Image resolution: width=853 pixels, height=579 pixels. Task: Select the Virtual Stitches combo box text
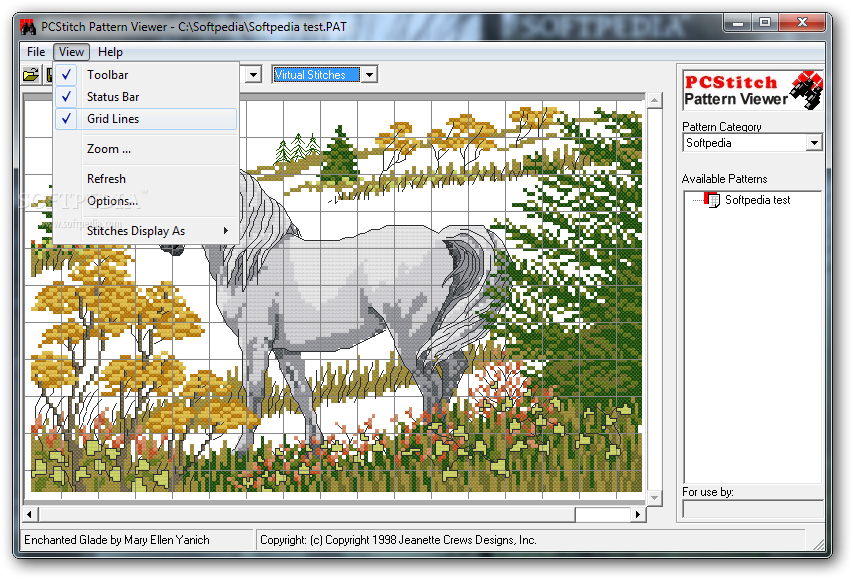coord(316,75)
